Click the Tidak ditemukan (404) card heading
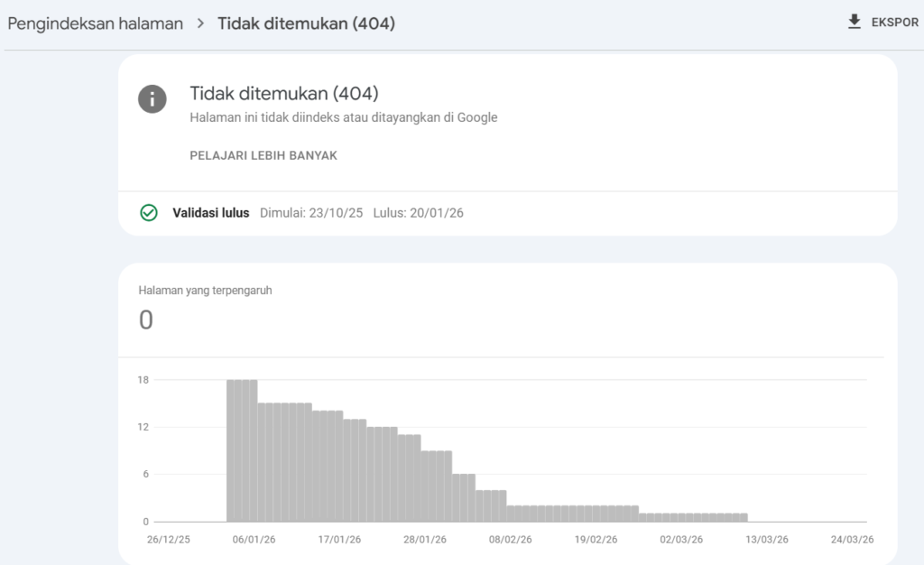Image resolution: width=924 pixels, height=565 pixels. [x=284, y=93]
